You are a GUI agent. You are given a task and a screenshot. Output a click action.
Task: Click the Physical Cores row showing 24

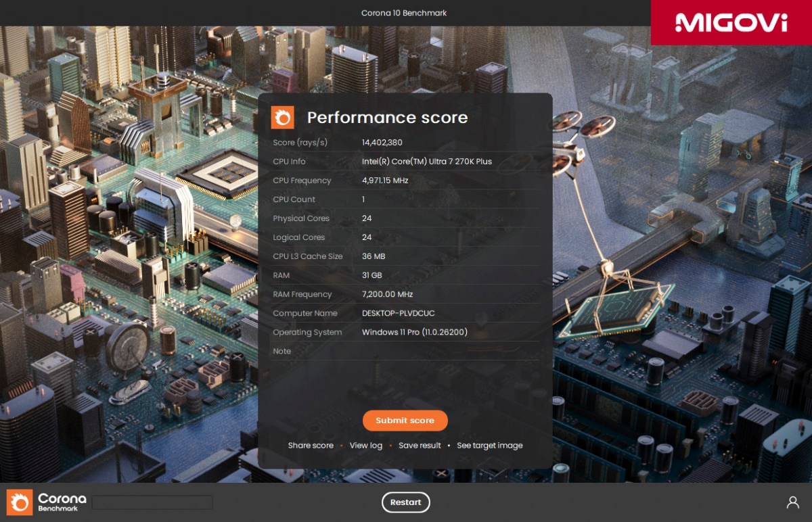coord(363,218)
